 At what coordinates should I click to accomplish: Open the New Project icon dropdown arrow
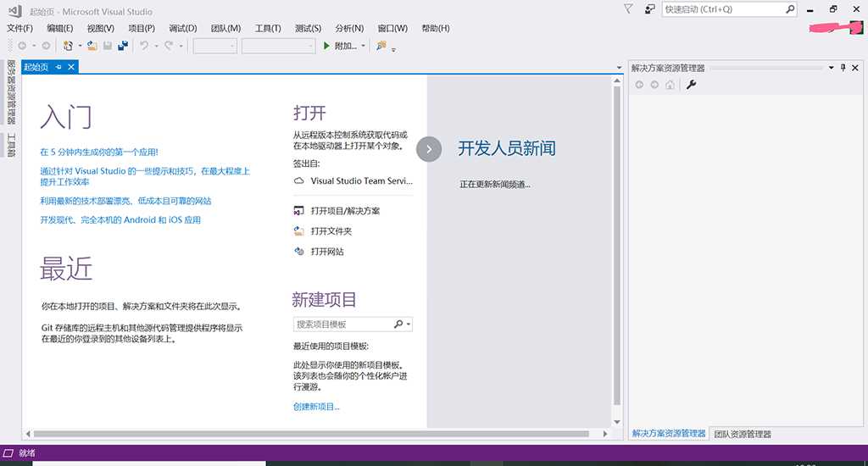(x=80, y=46)
